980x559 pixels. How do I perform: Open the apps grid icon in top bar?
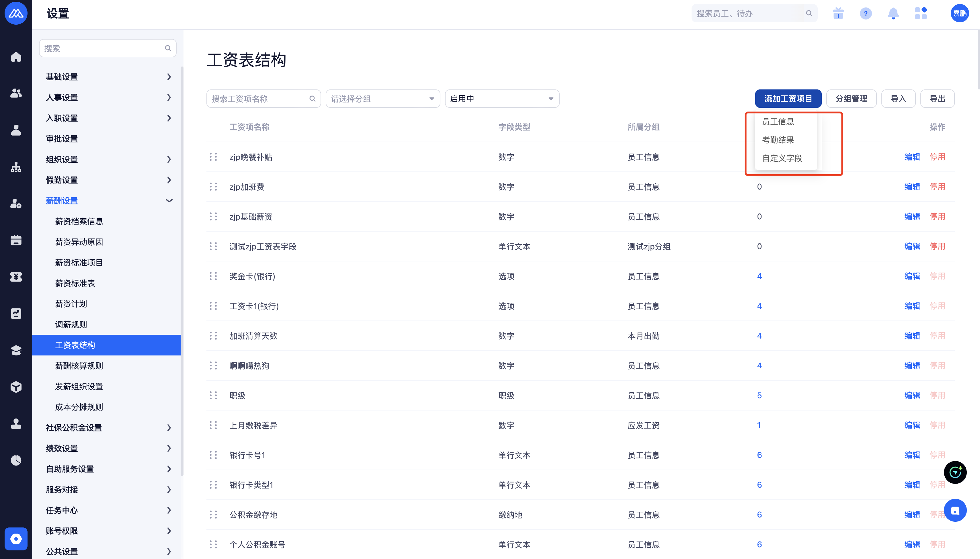pos(921,14)
